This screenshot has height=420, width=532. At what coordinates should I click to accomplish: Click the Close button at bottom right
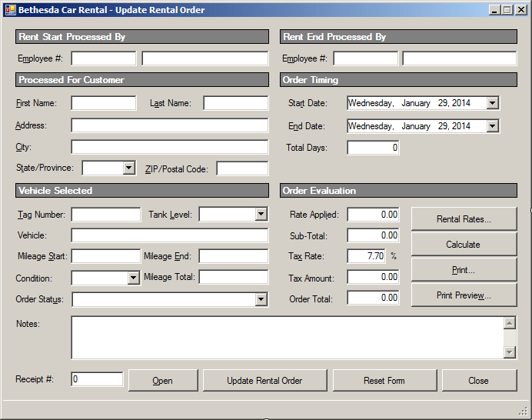pyautogui.click(x=479, y=381)
